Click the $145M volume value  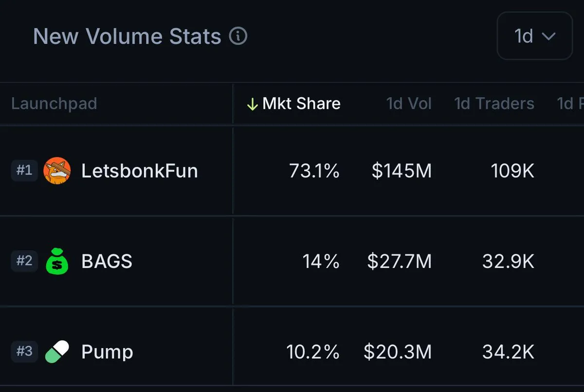[x=401, y=171]
